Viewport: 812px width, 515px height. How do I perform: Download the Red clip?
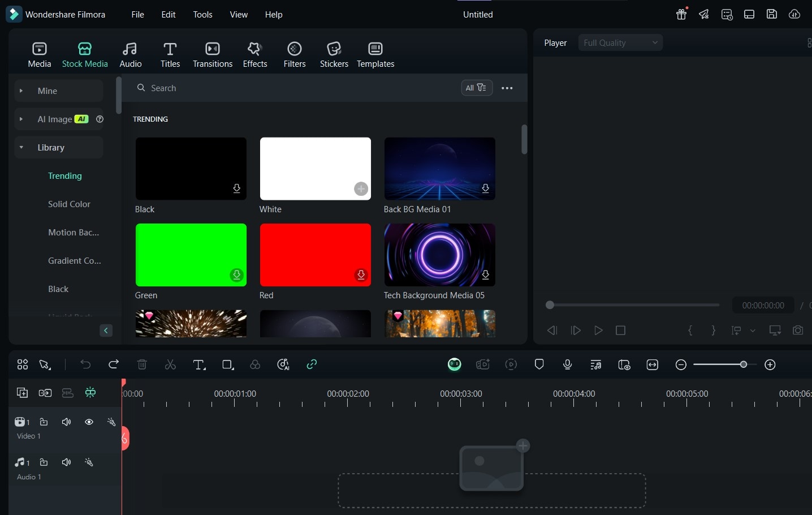pos(361,275)
